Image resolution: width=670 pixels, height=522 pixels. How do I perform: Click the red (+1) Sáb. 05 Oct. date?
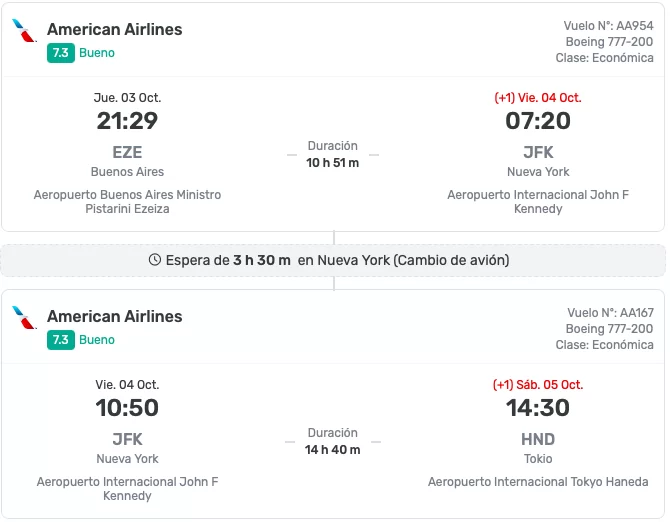click(x=538, y=385)
